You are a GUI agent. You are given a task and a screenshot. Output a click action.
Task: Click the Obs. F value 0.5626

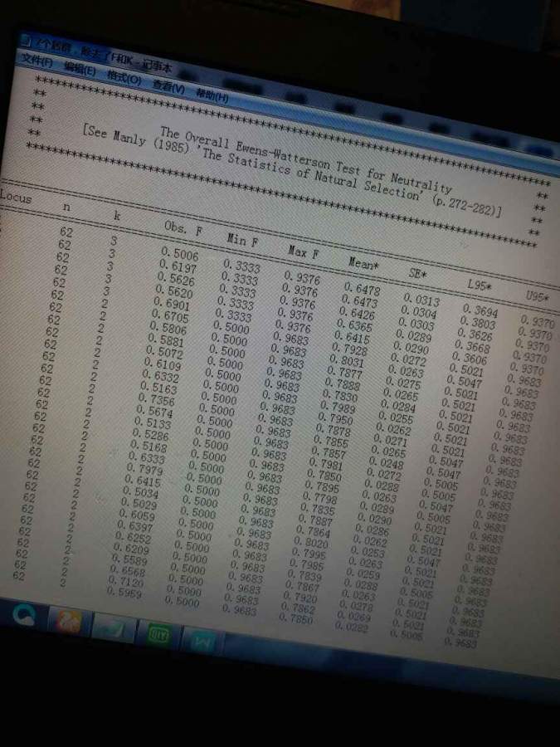click(176, 278)
